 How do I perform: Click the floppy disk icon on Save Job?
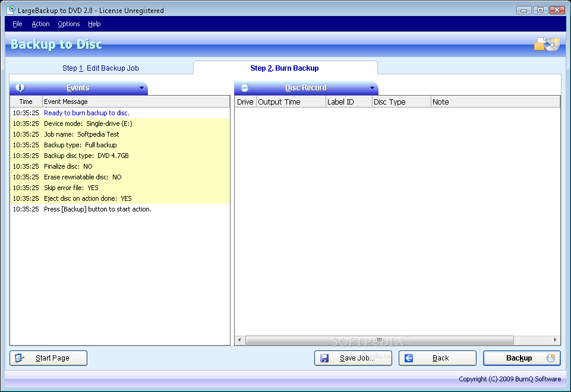click(x=324, y=358)
